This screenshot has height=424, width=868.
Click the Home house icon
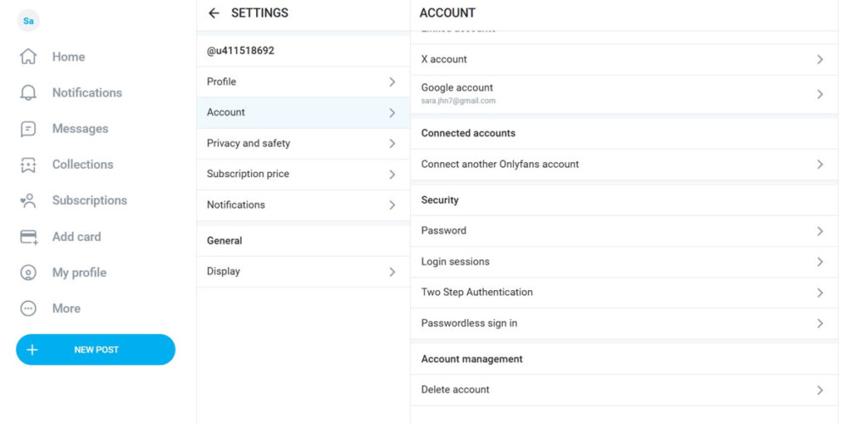click(x=28, y=57)
